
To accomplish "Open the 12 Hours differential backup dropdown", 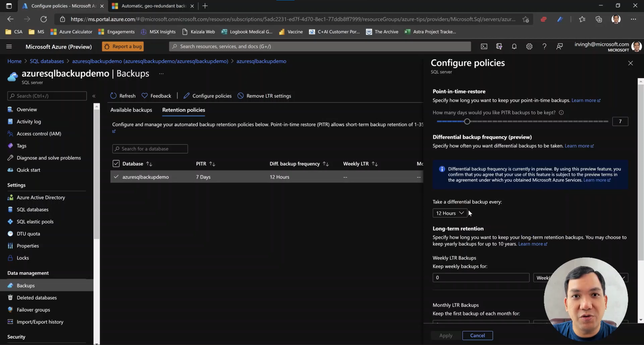I will pyautogui.click(x=450, y=213).
